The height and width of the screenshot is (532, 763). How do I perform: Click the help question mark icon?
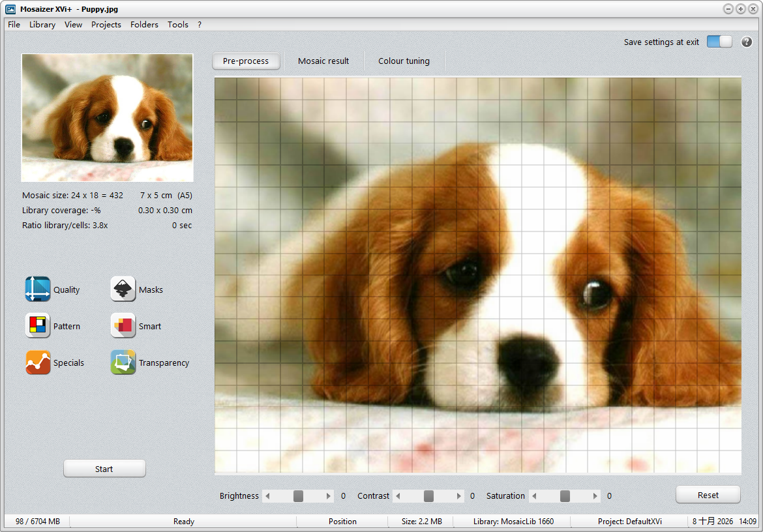tap(747, 42)
